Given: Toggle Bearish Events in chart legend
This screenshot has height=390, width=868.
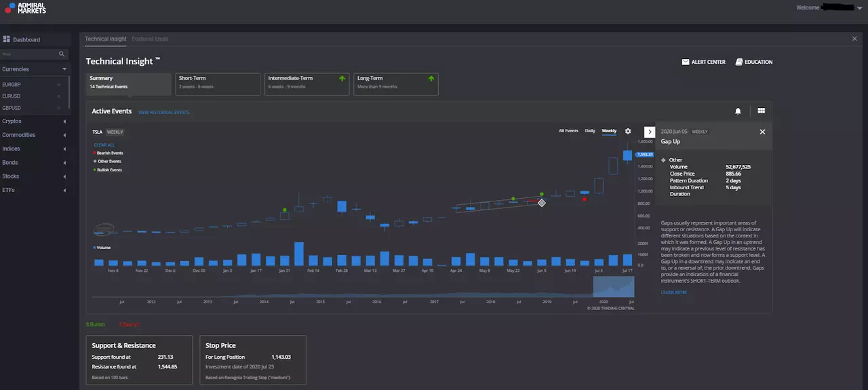Looking at the screenshot, I should [x=108, y=153].
